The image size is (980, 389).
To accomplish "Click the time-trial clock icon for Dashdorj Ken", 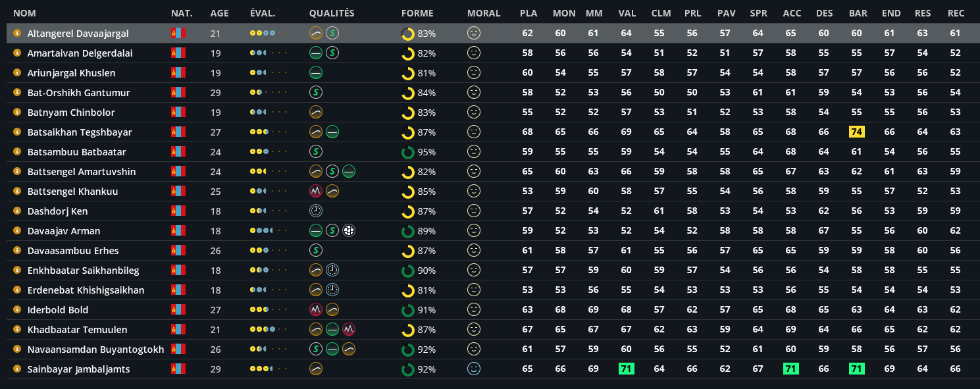I will point(316,211).
